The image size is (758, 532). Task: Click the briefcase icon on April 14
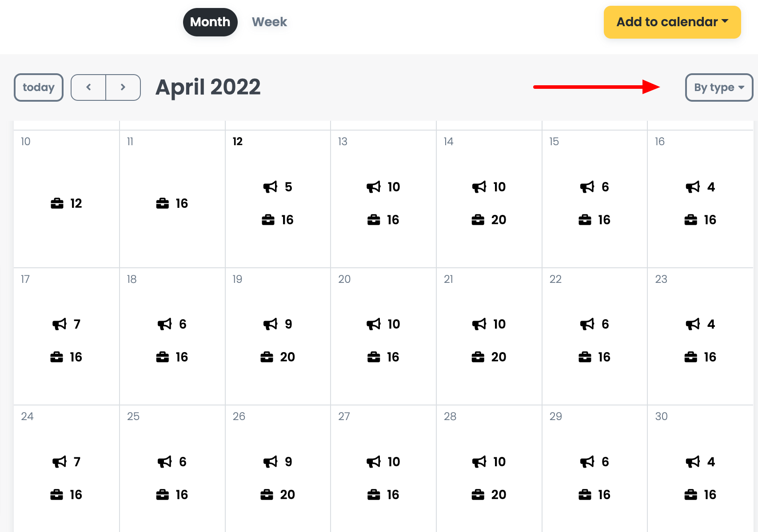[x=478, y=220]
